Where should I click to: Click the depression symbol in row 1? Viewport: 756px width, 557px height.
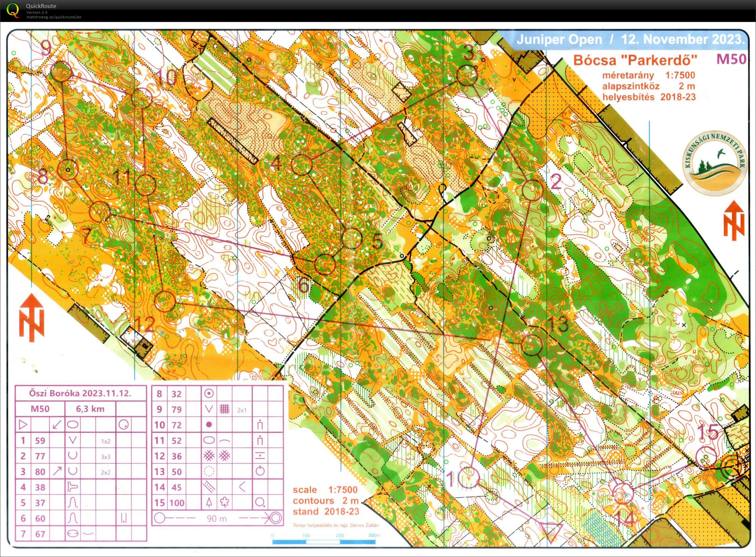73,440
